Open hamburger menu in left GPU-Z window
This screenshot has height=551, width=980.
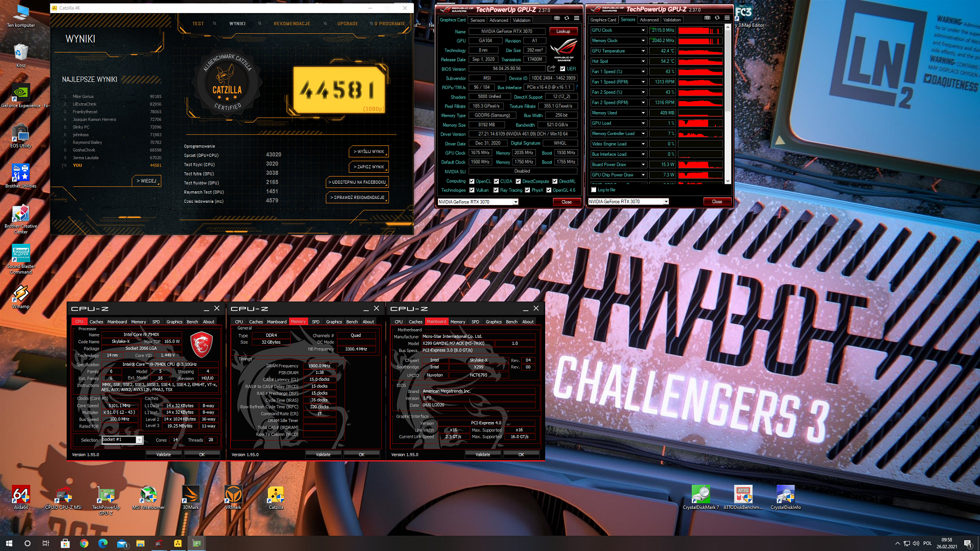pos(576,19)
